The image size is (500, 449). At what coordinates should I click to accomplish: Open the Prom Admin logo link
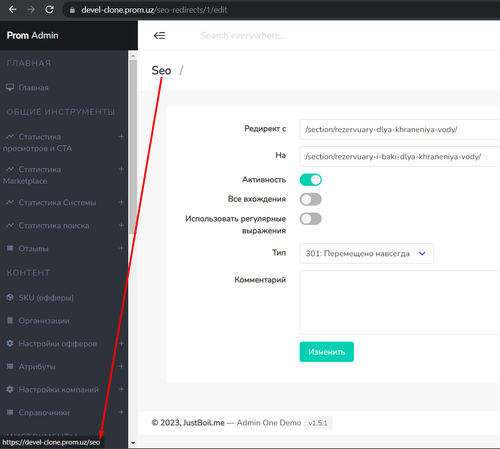tap(32, 35)
